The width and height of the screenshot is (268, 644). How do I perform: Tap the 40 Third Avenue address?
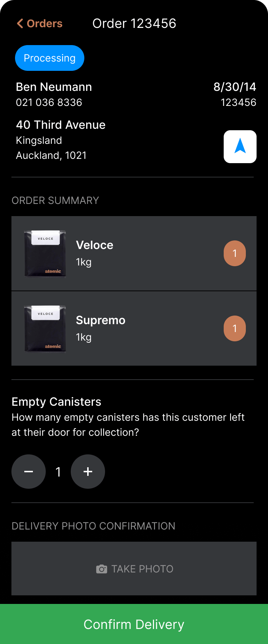click(x=61, y=125)
